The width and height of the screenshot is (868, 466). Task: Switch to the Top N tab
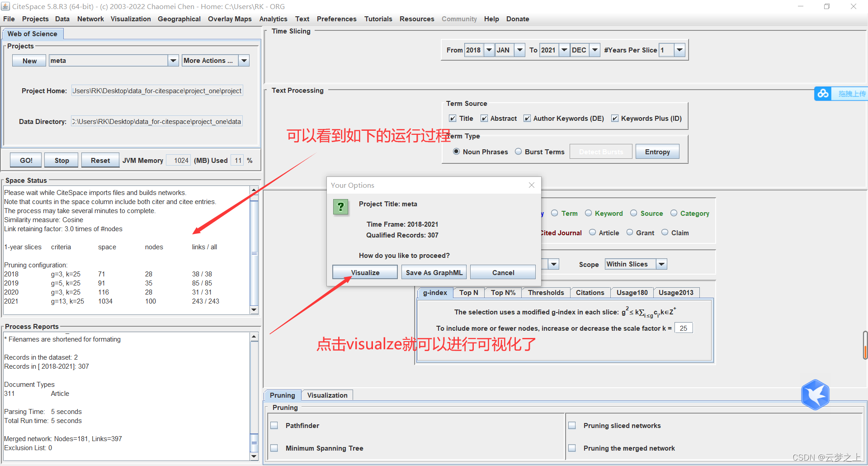tap(468, 293)
